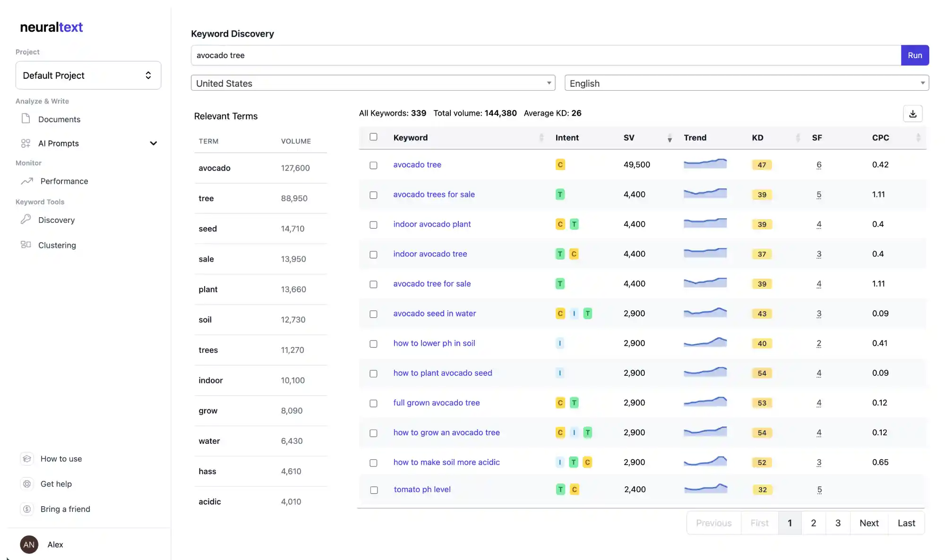This screenshot has width=945, height=560.
Task: Go to results page 3
Action: point(838,523)
